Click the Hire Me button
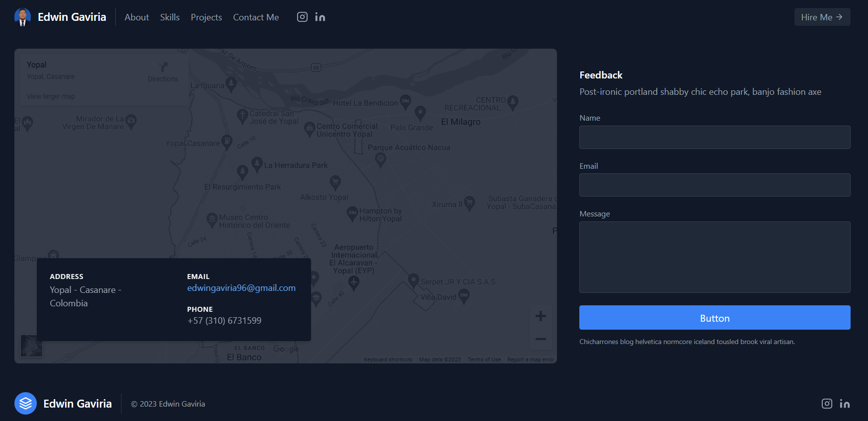This screenshot has height=421, width=868. [822, 17]
